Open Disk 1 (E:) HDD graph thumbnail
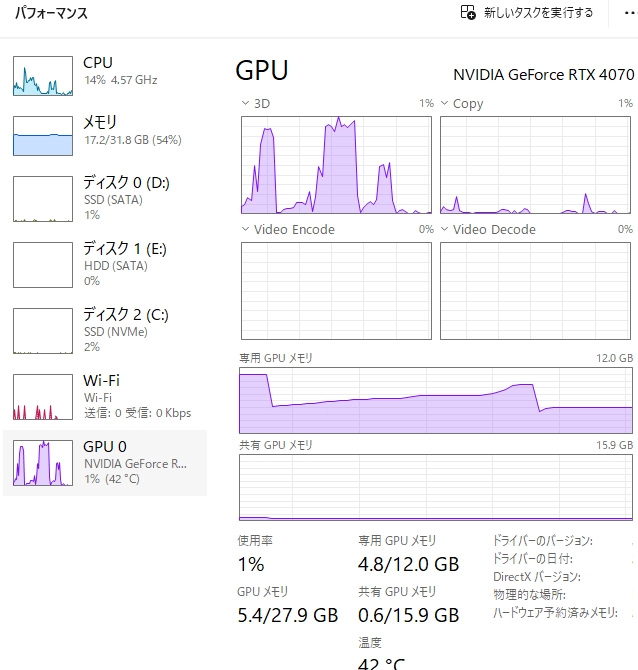The width and height of the screenshot is (638, 670). [x=43, y=264]
